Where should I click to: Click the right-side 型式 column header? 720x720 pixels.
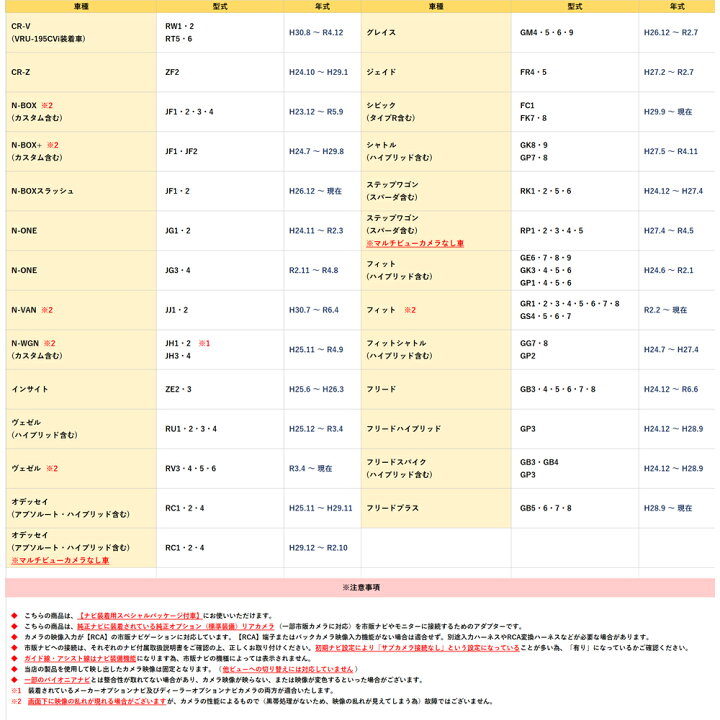[574, 6]
